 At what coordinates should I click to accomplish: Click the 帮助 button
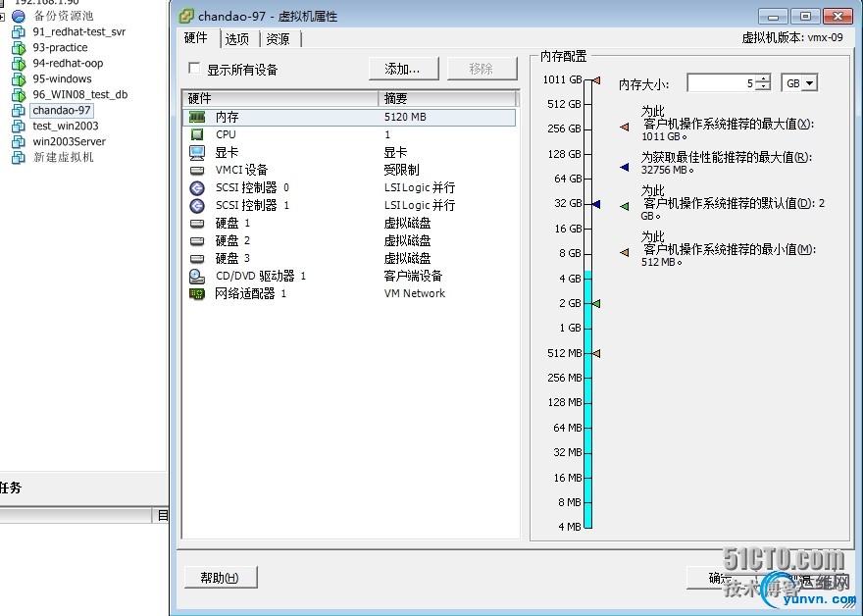pyautogui.click(x=217, y=577)
